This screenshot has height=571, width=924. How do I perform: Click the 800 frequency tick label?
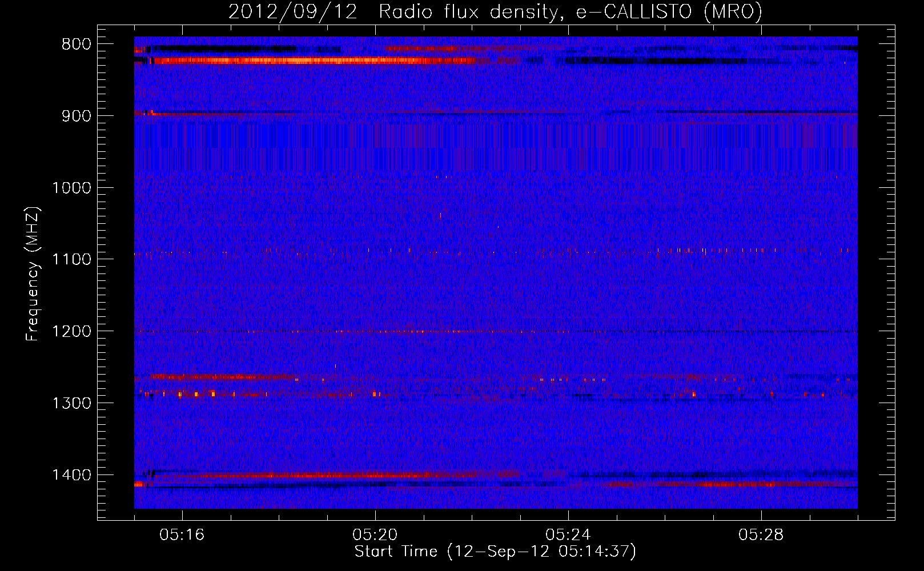[77, 45]
